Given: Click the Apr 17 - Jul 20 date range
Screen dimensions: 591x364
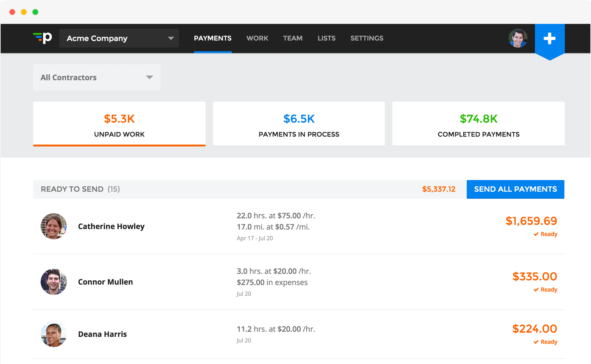Looking at the screenshot, I should click(255, 238).
